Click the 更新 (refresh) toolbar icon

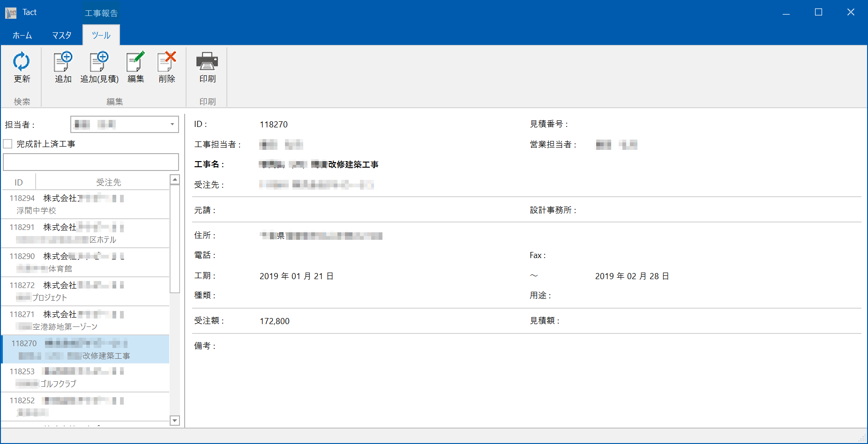point(22,67)
